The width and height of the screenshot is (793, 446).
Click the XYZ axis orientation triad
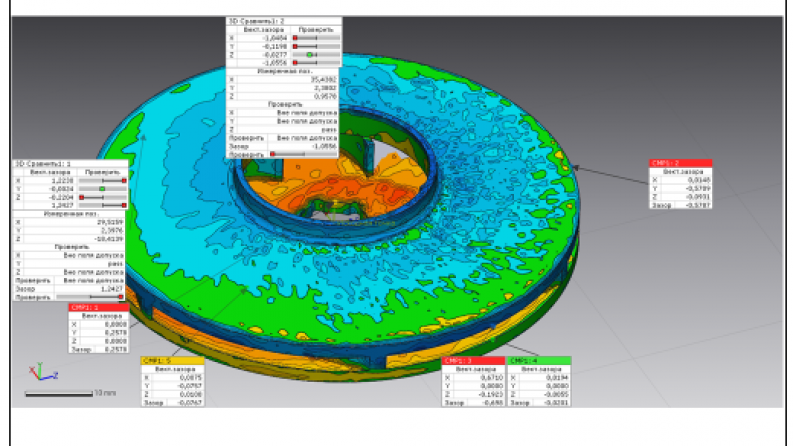pos(36,372)
